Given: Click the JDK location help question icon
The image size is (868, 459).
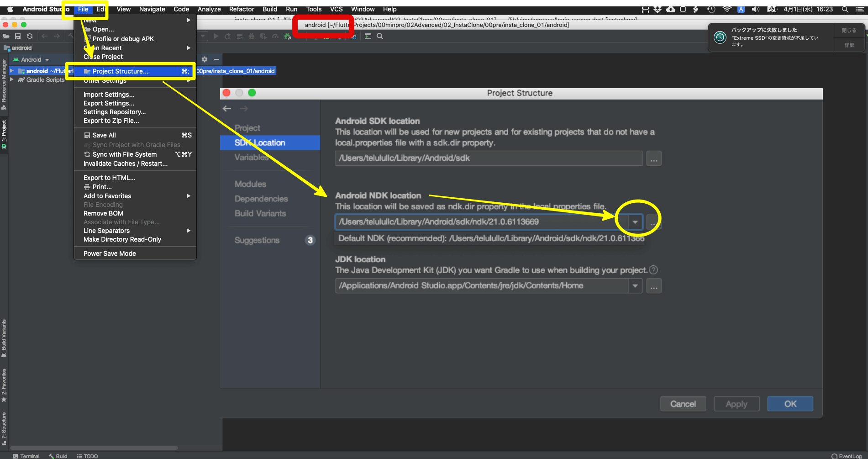Looking at the screenshot, I should coord(653,270).
